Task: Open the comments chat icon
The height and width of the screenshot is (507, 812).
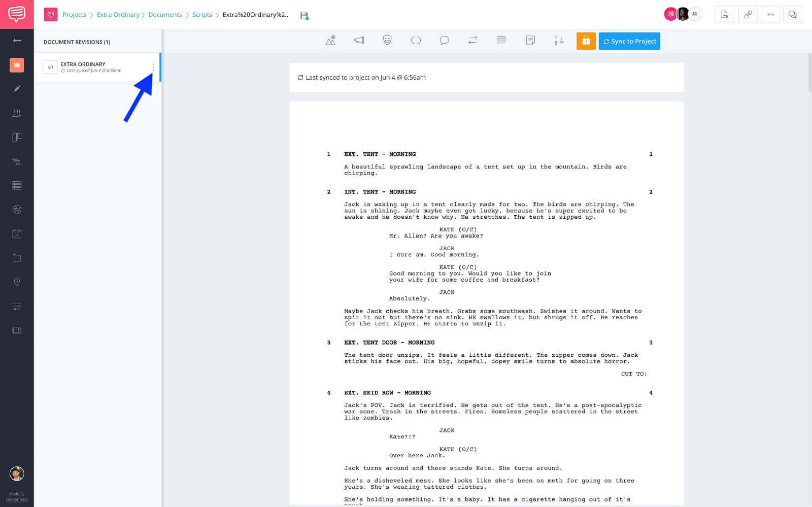Action: [793, 15]
